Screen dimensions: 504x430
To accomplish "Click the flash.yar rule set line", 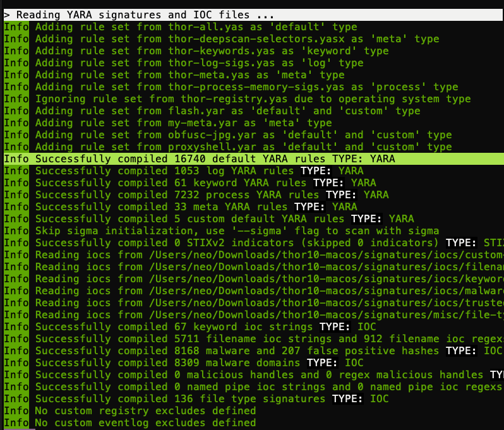I will 227,111.
